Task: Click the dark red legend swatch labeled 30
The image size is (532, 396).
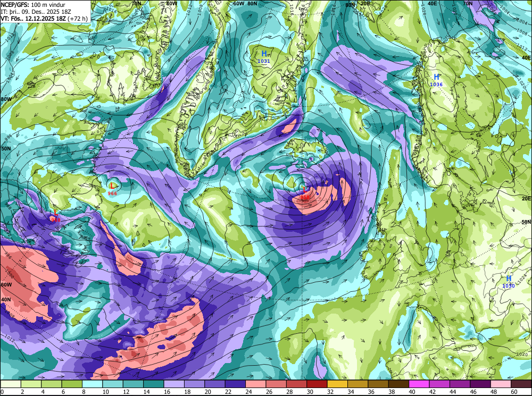Action: [x=317, y=384]
